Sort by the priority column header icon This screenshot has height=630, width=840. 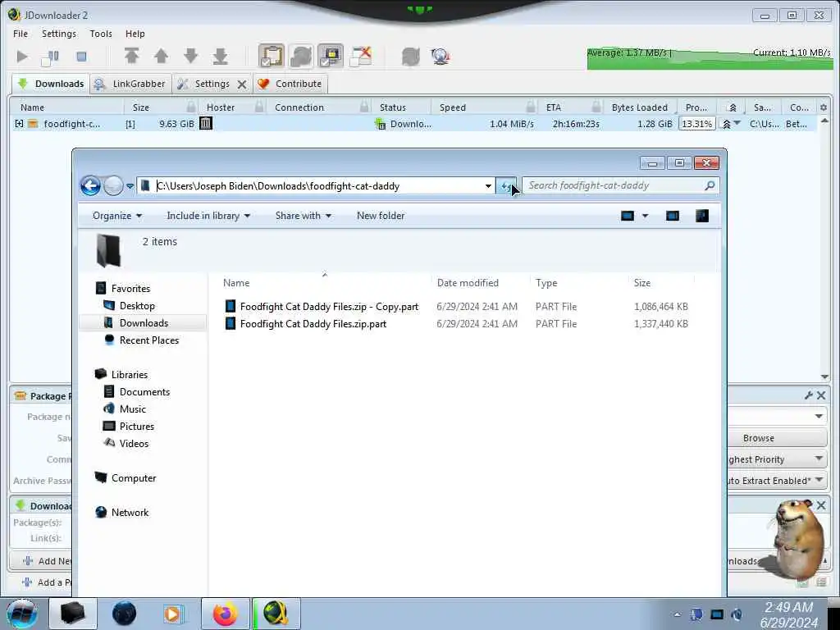click(x=733, y=107)
